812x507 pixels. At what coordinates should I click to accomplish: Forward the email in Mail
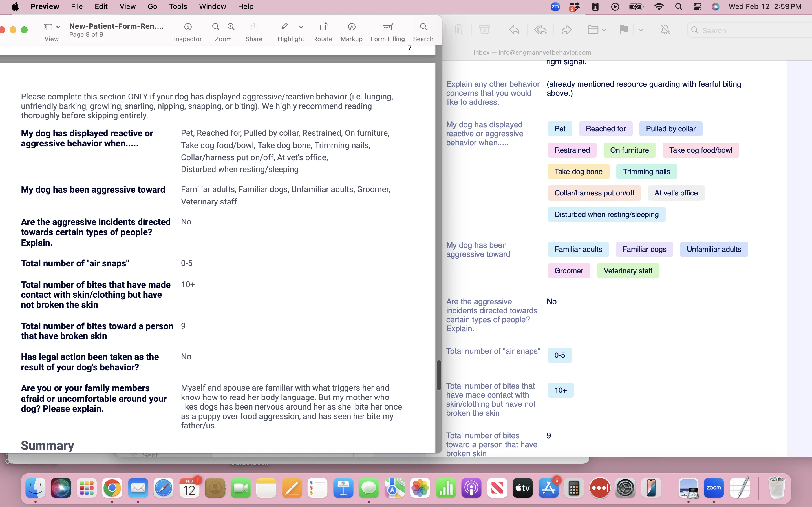click(566, 30)
